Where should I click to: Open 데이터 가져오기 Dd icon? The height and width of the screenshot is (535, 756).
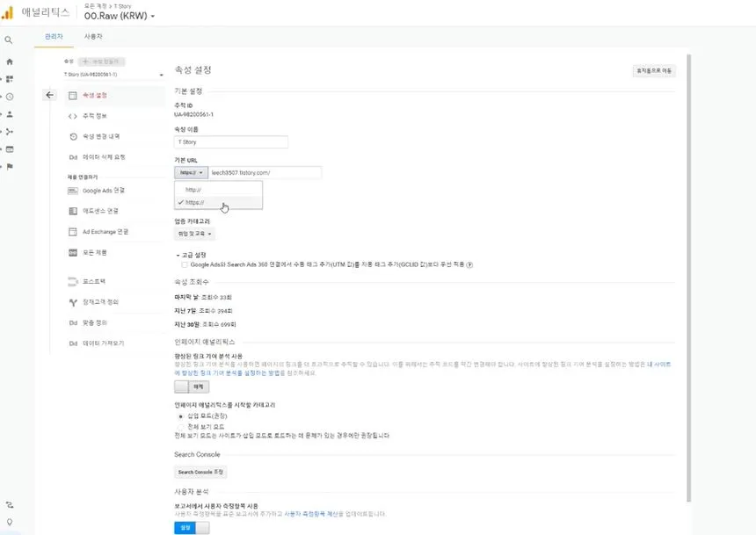coord(73,343)
